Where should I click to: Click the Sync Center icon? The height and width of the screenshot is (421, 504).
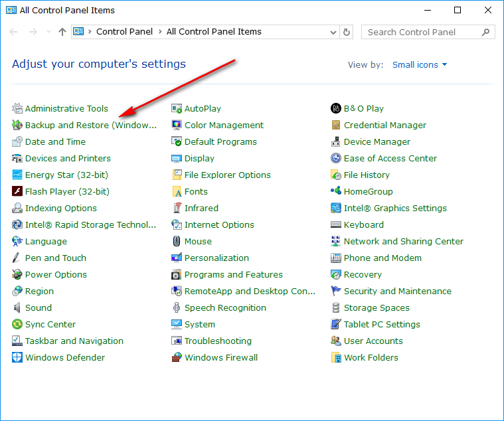pos(17,324)
